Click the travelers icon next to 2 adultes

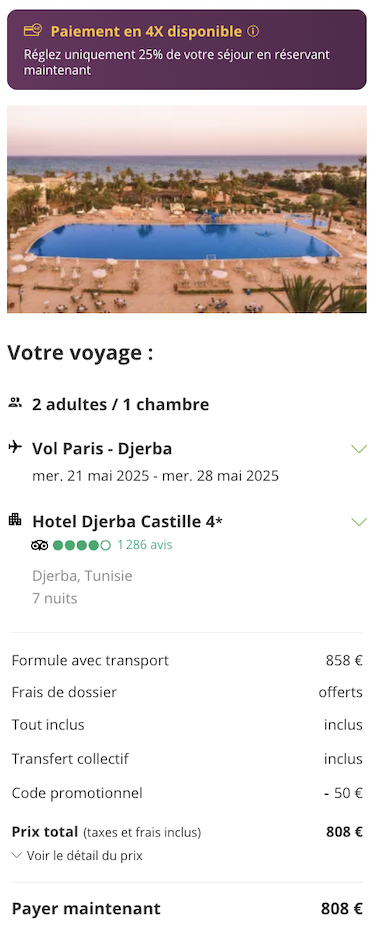15,403
